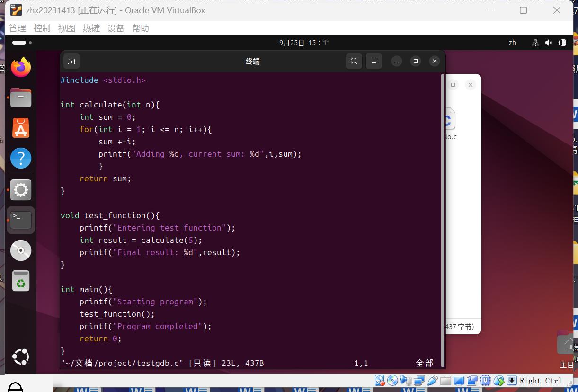The image size is (578, 392).
Task: Open the clock showing 9月25日 15:11
Action: [x=305, y=43]
